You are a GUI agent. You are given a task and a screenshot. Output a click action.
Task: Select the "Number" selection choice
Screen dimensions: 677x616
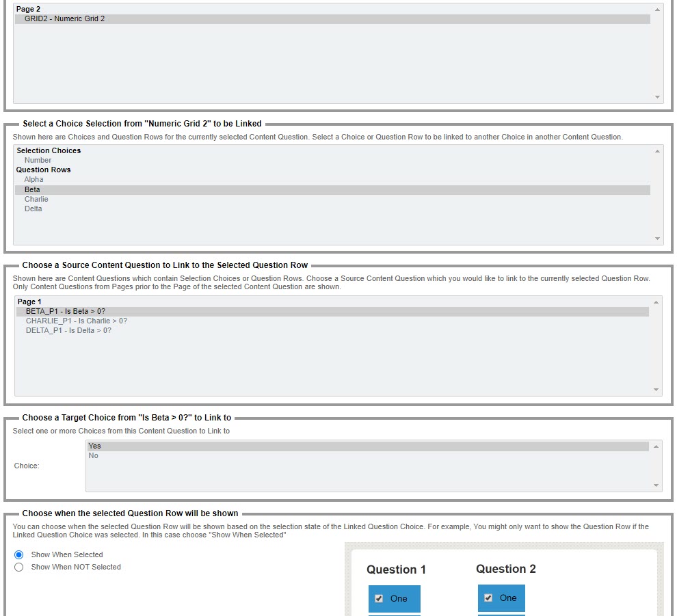(38, 160)
